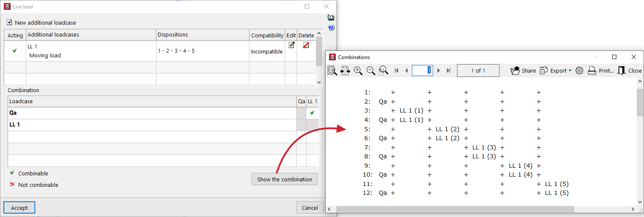Screen dimensions: 644x217
Task: Expand the Export dropdown
Action: (x=556, y=71)
